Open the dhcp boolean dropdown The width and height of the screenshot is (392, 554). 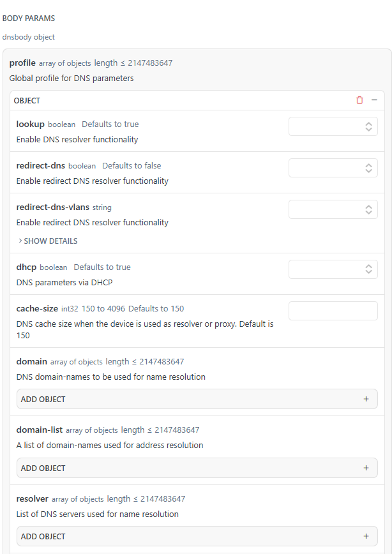333,269
